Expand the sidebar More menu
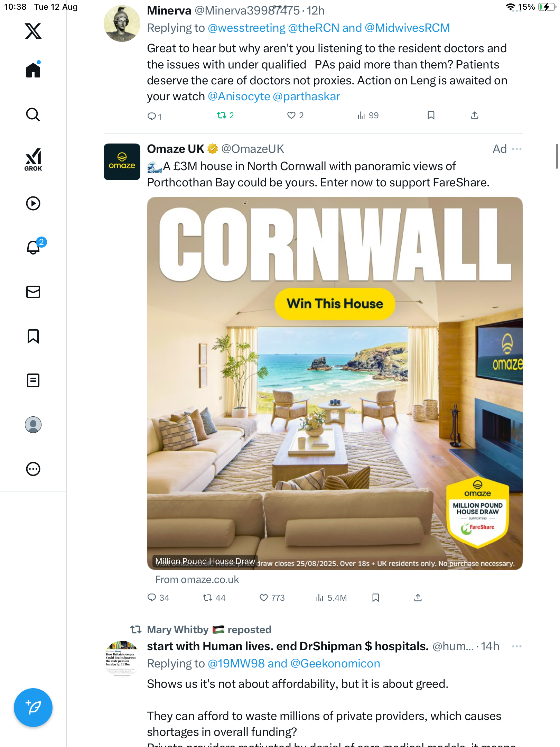The image size is (560, 747). 33,469
